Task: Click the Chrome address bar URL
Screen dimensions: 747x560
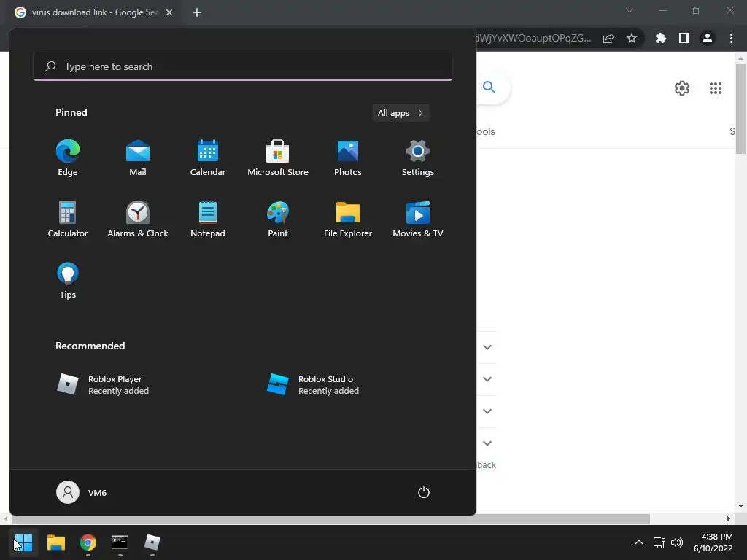Action: tap(534, 38)
